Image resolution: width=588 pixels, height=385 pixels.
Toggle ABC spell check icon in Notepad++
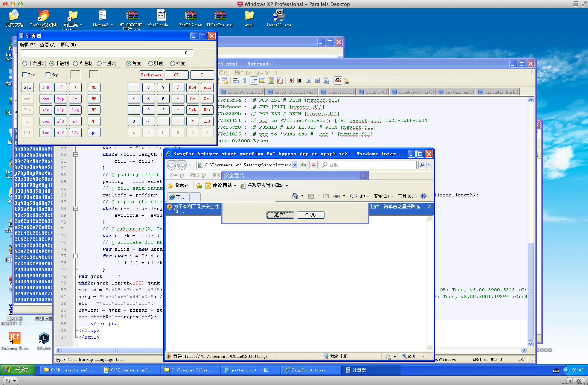tap(338, 81)
